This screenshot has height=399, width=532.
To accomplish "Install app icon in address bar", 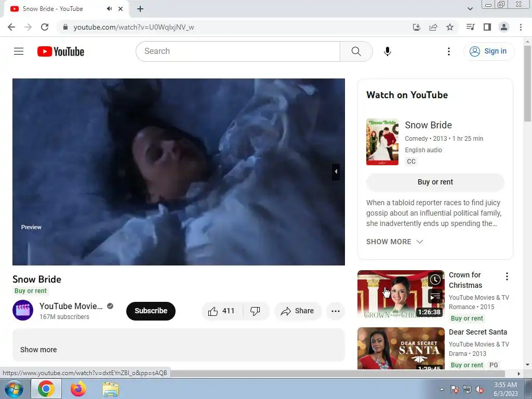I will [417, 27].
